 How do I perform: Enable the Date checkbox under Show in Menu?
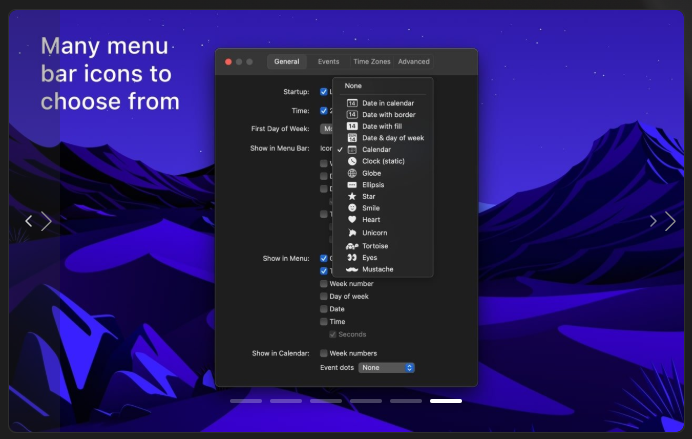(x=323, y=309)
